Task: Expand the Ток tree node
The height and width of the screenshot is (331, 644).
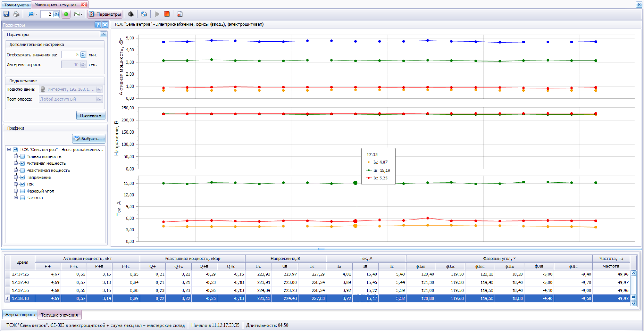Action: (x=16, y=184)
